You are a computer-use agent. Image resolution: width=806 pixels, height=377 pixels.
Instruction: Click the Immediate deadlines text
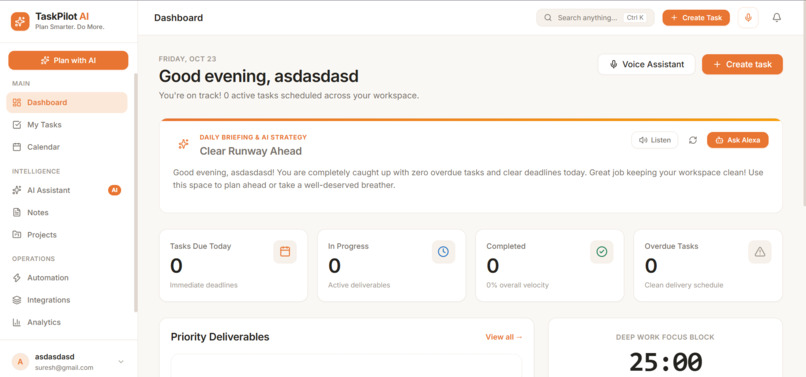point(204,285)
